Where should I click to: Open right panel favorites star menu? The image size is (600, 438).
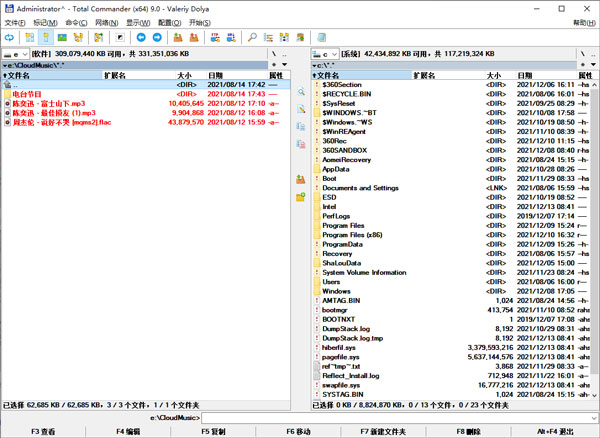pos(583,65)
